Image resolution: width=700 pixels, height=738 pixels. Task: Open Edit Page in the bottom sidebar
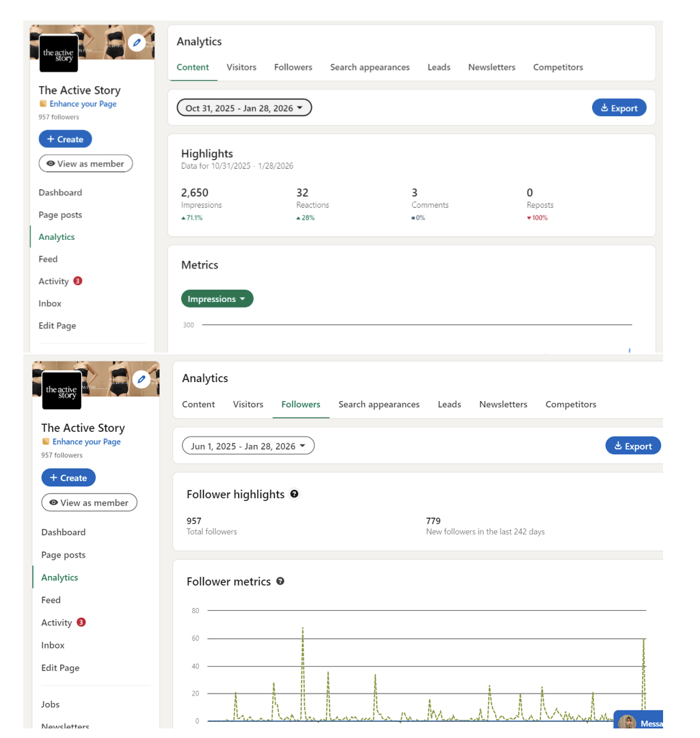[60, 668]
